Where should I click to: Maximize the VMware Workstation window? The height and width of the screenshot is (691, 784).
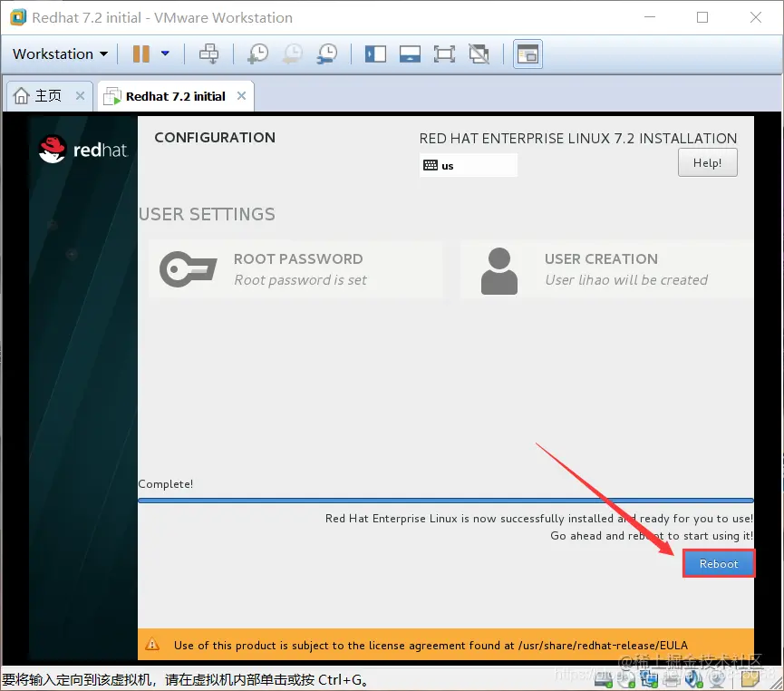702,17
